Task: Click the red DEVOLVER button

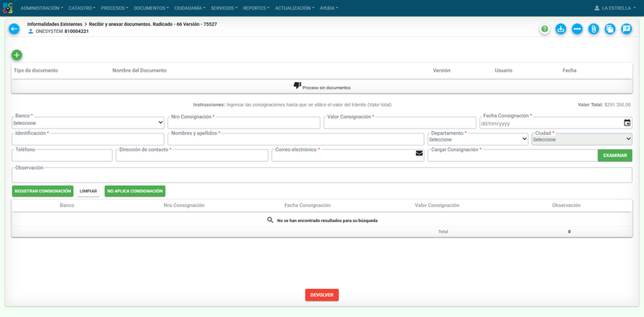Action: (322, 294)
